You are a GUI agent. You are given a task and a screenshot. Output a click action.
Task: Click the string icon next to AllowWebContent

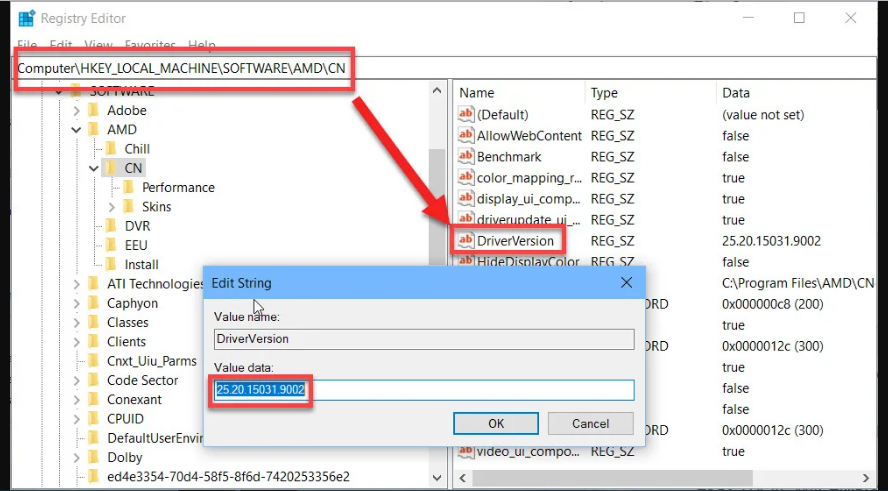point(466,135)
